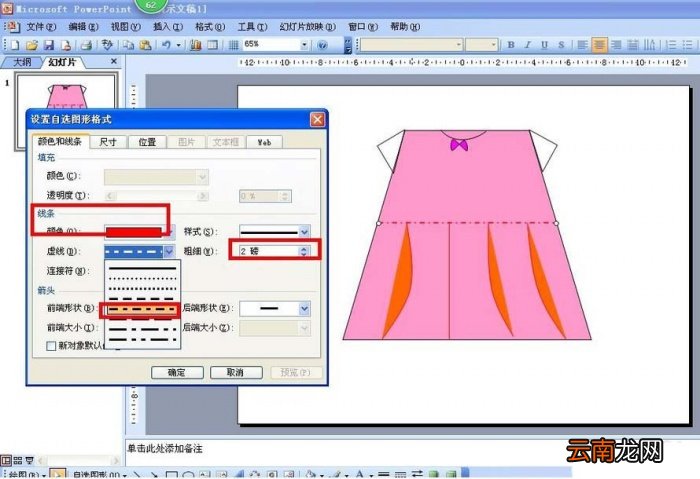Screen dimensions: 700x479
Task: Expand the undo history arrow
Action: coord(178,45)
